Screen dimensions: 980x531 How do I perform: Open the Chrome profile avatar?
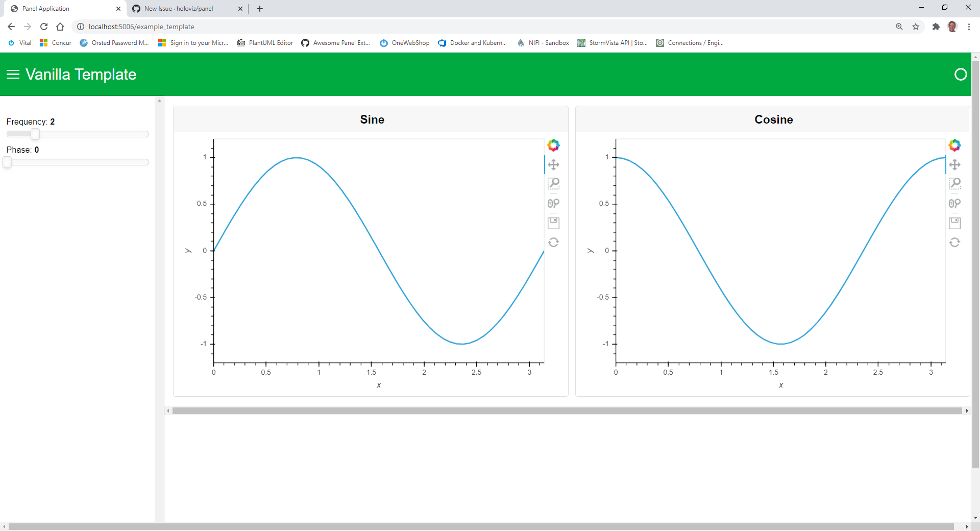952,27
